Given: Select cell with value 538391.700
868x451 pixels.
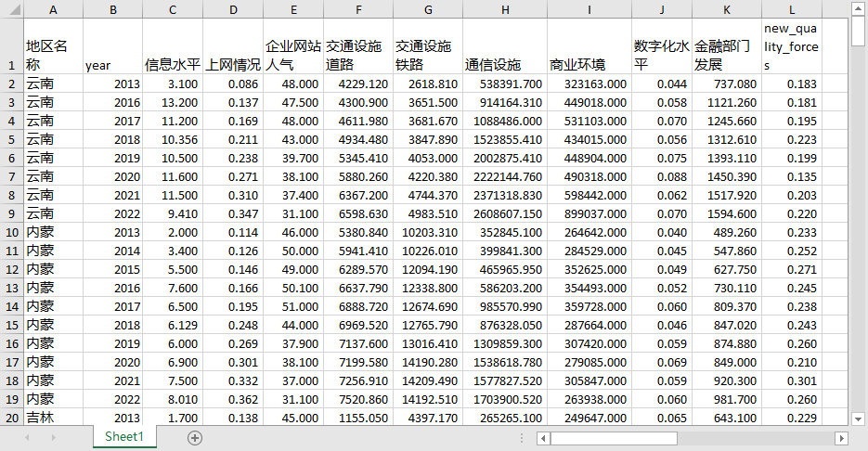Looking at the screenshot, I should 505,84.
